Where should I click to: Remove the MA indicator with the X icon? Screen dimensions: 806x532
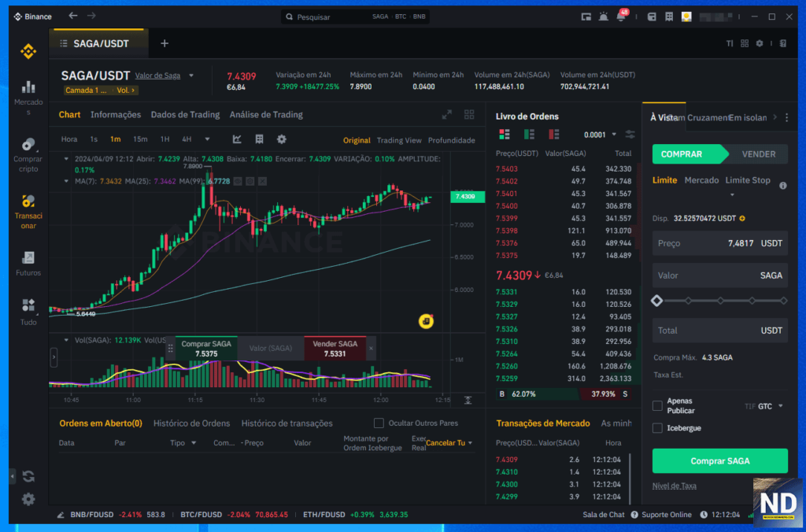click(263, 181)
